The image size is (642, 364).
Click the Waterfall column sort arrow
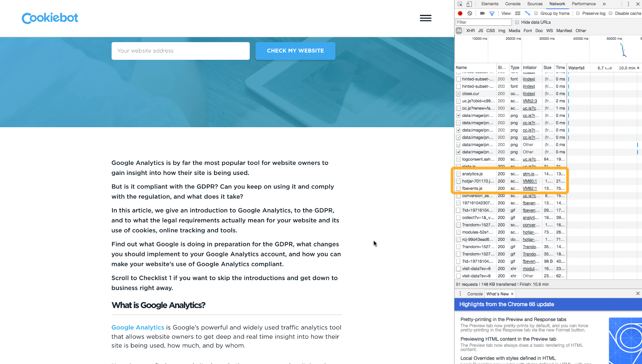(638, 68)
